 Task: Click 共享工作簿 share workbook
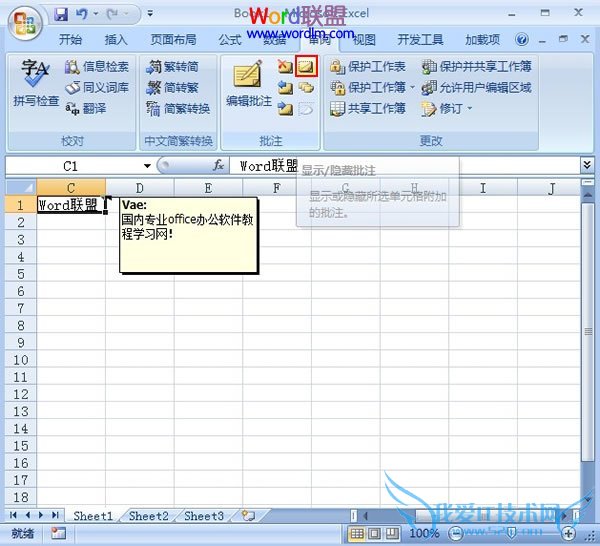click(367, 109)
